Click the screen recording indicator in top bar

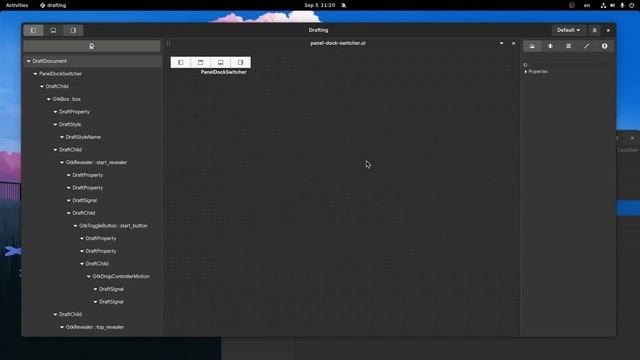(x=572, y=5)
